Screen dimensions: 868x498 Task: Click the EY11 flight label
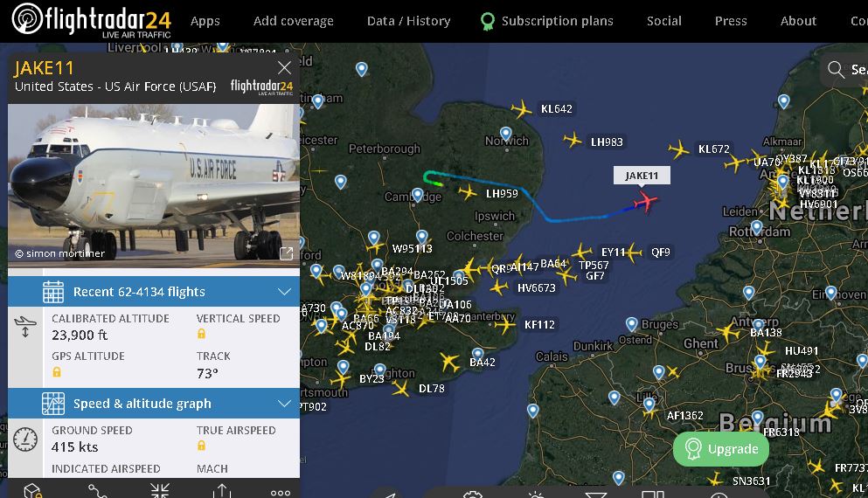613,252
